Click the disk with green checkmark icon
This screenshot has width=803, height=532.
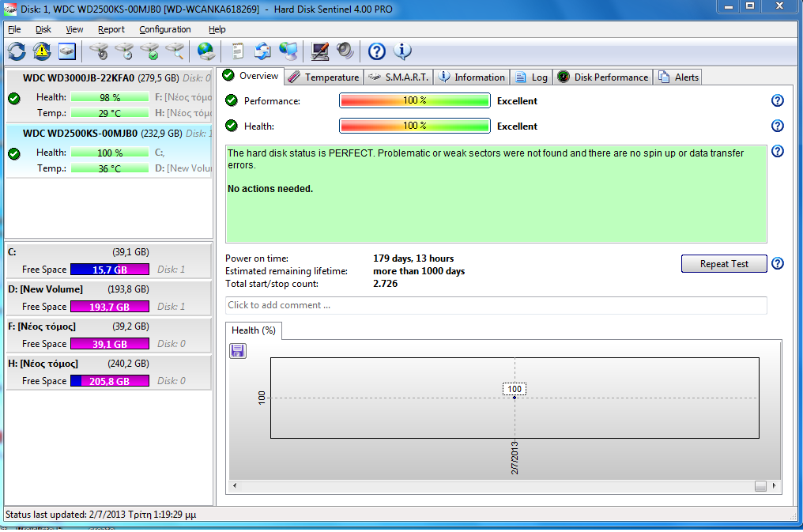150,51
